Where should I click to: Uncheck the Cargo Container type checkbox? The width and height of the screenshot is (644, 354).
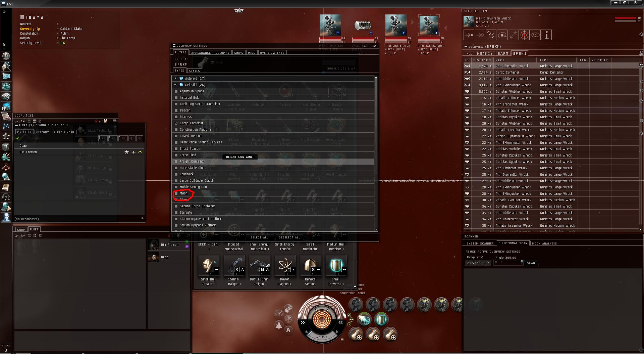[176, 123]
